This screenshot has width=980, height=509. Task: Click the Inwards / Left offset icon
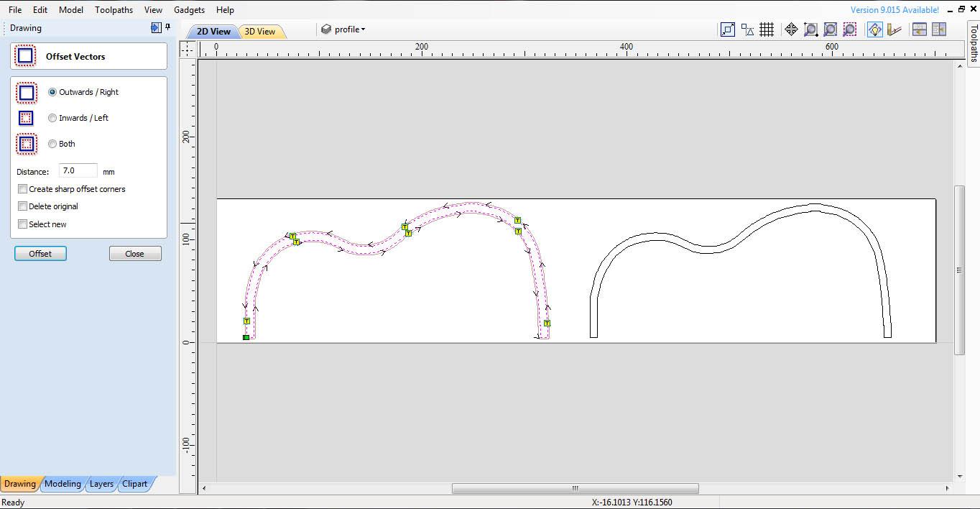pos(27,118)
